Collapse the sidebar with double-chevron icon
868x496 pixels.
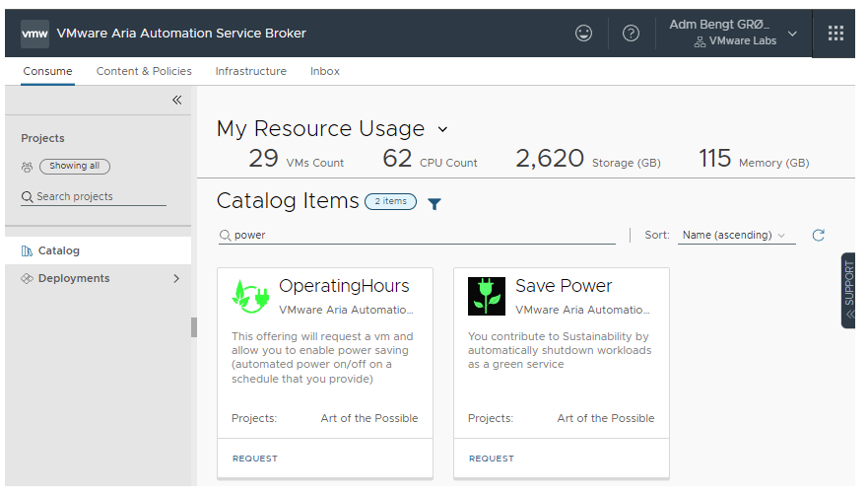[x=177, y=100]
